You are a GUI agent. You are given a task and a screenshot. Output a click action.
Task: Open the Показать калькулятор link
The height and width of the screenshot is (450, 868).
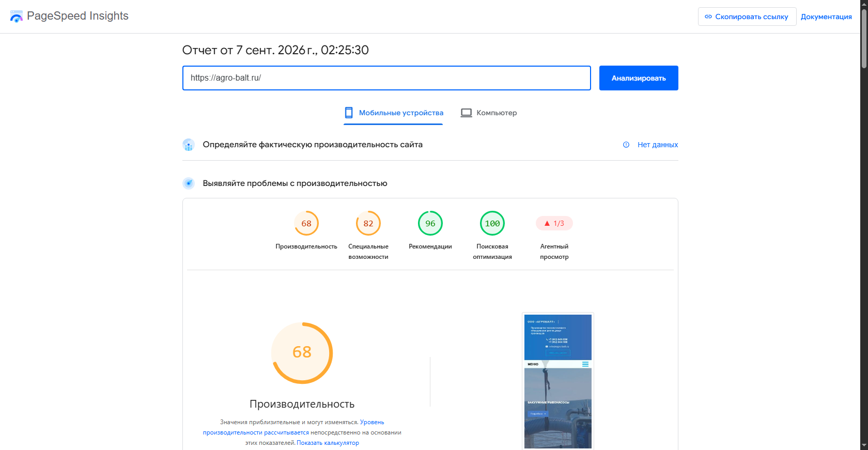click(328, 443)
